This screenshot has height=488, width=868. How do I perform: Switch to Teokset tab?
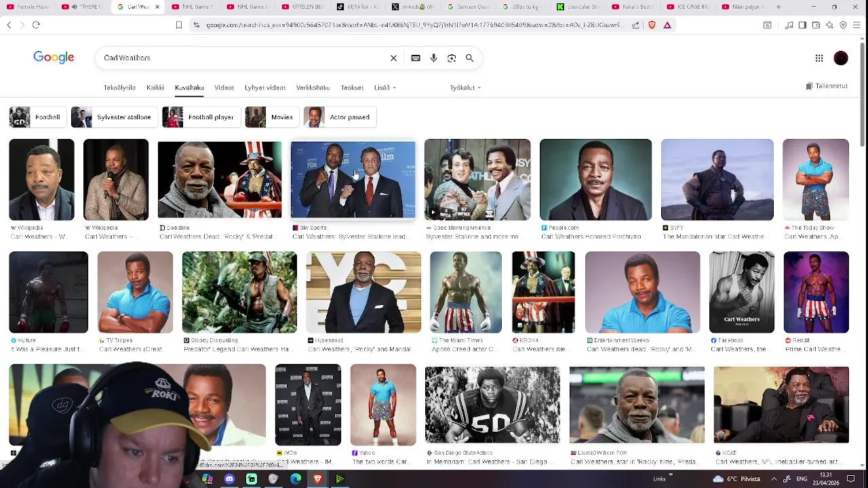pos(352,87)
